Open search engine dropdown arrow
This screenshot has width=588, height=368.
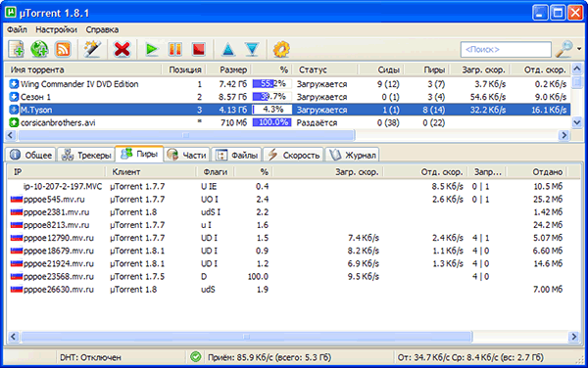tap(579, 49)
